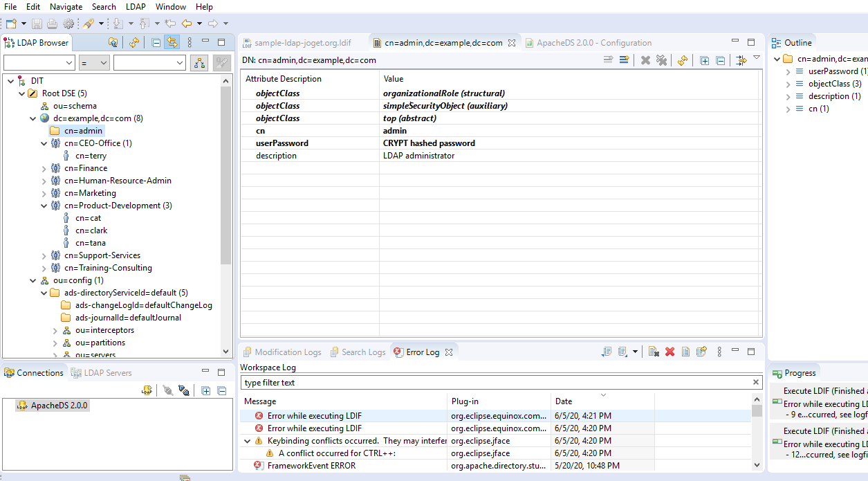The height and width of the screenshot is (481, 868).
Task: Click the Export Log icon in Error Log
Action: pyautogui.click(x=608, y=352)
